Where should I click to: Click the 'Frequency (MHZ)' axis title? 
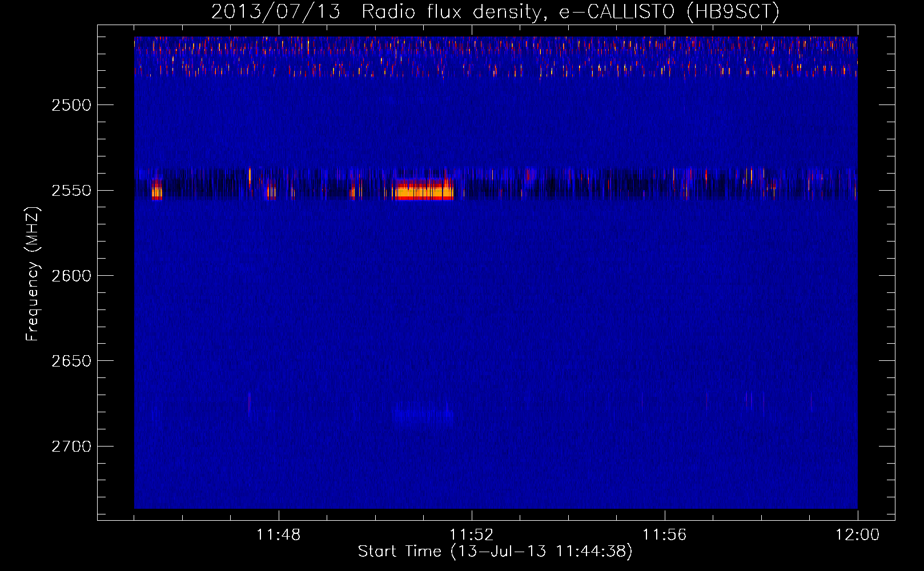pyautogui.click(x=32, y=274)
